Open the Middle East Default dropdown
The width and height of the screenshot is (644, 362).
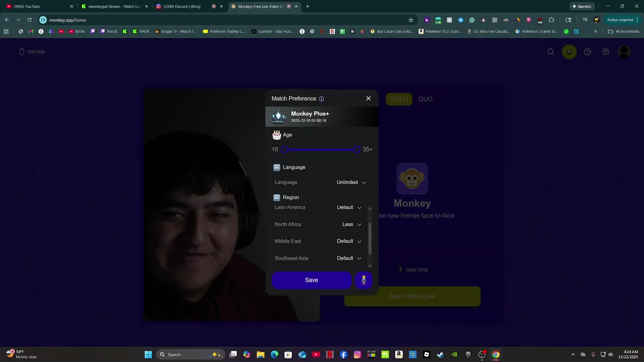[349, 241]
